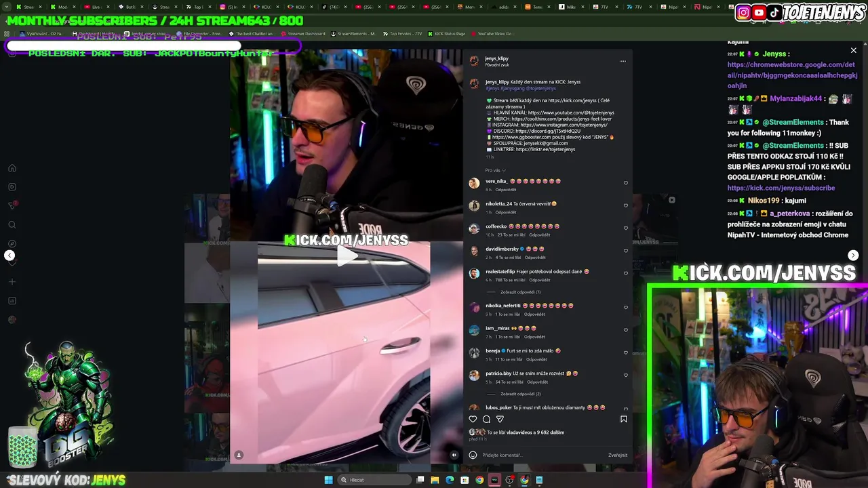Like beeeja's comment

pyautogui.click(x=625, y=352)
